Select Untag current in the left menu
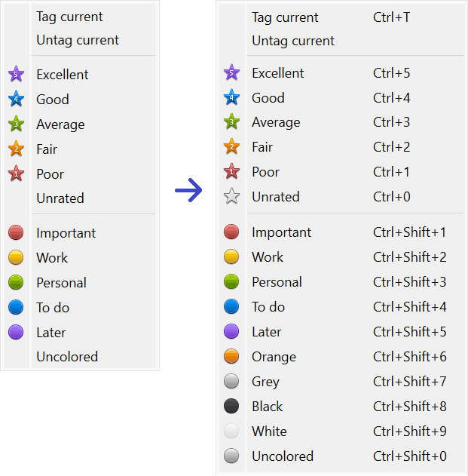The width and height of the screenshot is (468, 476). [78, 40]
